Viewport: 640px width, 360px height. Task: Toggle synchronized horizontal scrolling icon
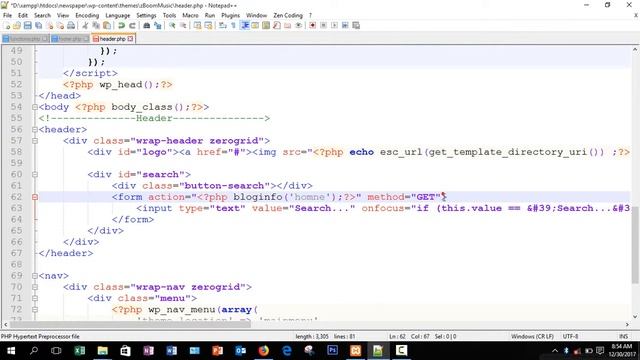[x=208, y=25]
